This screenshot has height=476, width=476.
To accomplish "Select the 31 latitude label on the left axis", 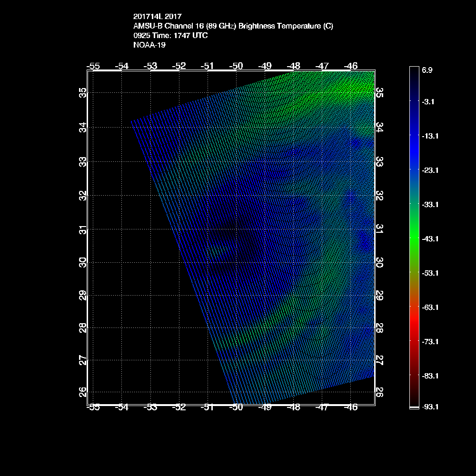I will [83, 229].
